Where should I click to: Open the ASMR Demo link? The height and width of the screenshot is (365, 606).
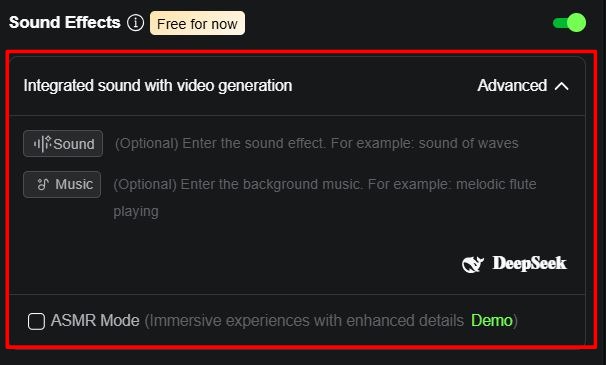click(492, 321)
